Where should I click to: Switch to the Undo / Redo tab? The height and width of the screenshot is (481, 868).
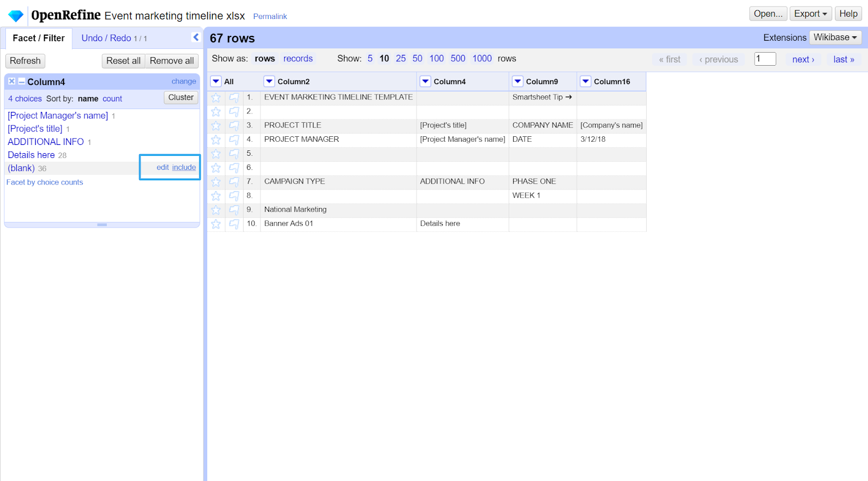coord(114,38)
